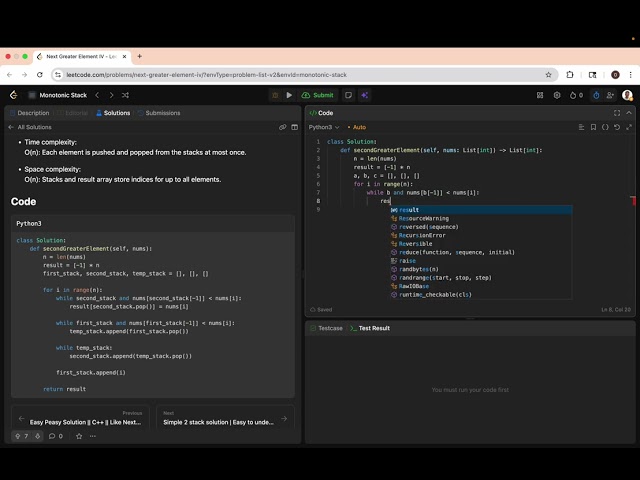The image size is (640, 480).
Task: Choose 'raise' autocomplete suggestion
Action: [481, 261]
